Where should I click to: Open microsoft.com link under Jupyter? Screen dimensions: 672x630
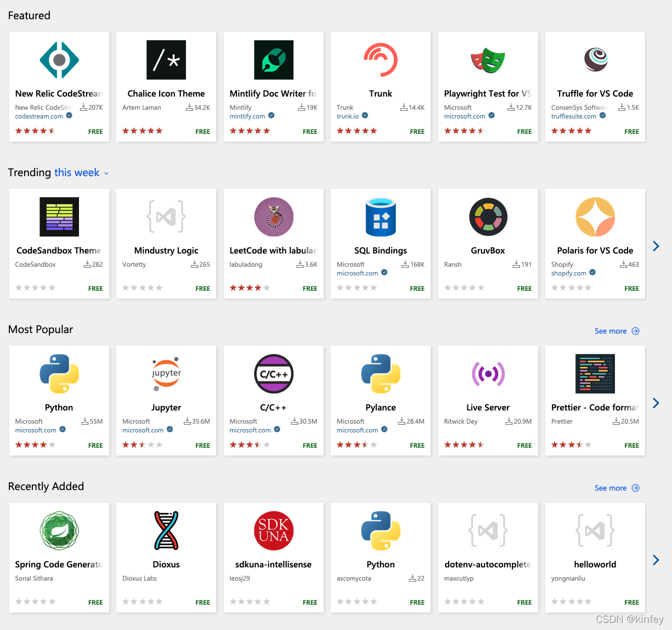click(143, 430)
